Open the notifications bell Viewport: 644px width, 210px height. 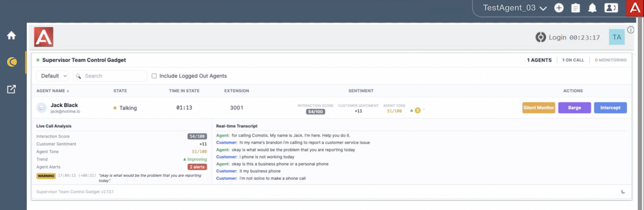[592, 8]
